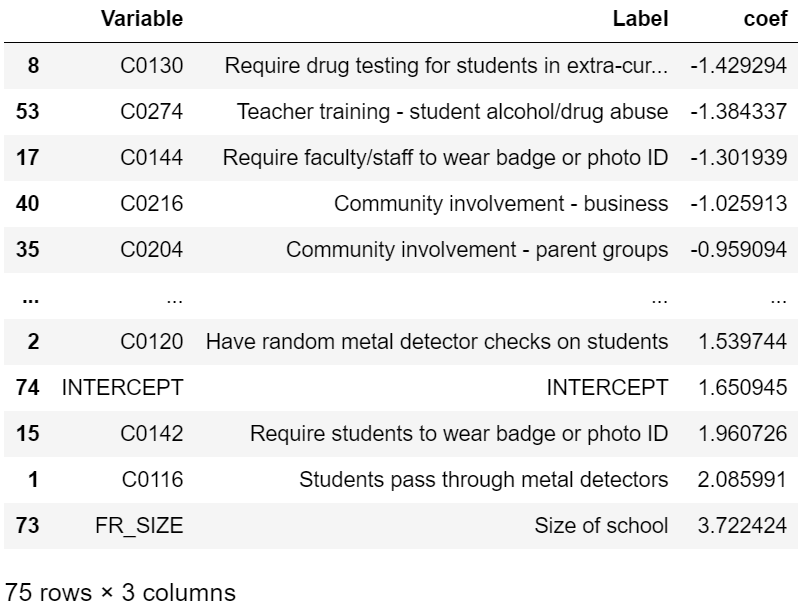
Task: Select coefficient value -1.429294
Action: point(738,65)
